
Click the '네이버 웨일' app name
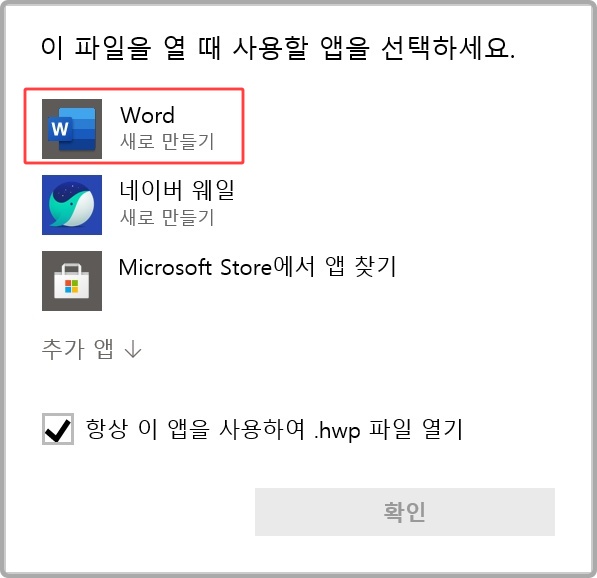tap(177, 190)
